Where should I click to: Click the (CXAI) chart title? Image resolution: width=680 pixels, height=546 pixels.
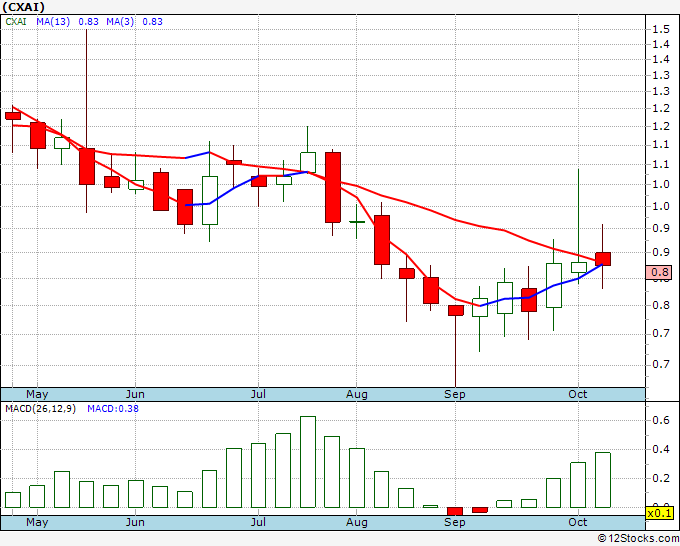coord(23,7)
